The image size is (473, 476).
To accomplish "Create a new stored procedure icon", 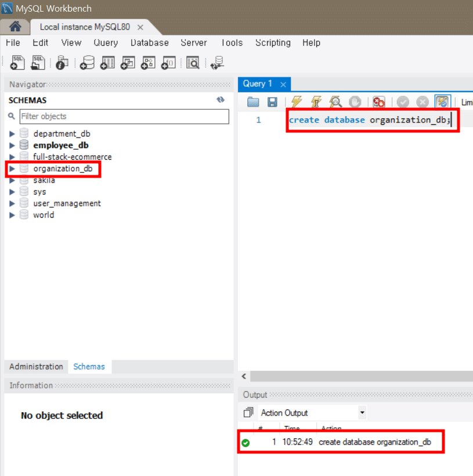I will 148,63.
